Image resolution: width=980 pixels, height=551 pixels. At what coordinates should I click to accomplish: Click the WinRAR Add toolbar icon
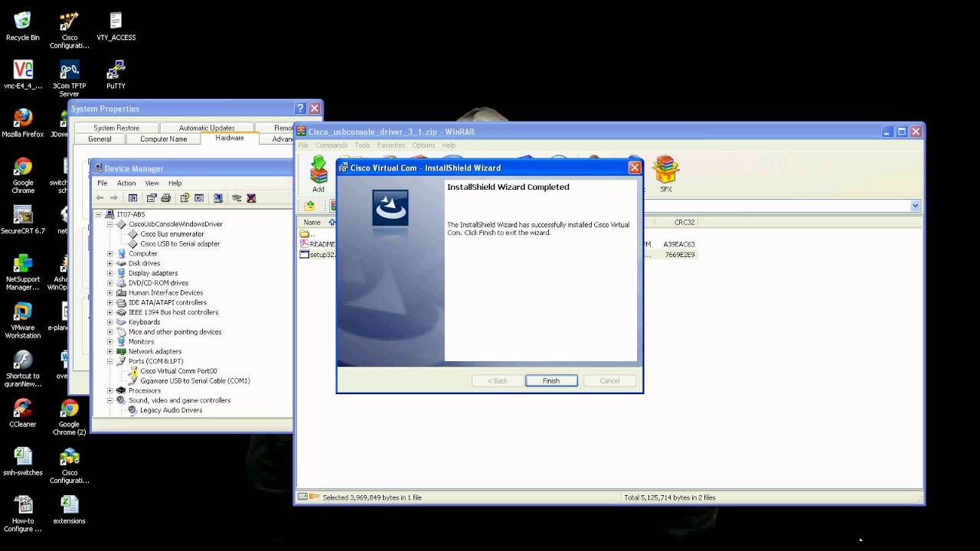click(318, 174)
